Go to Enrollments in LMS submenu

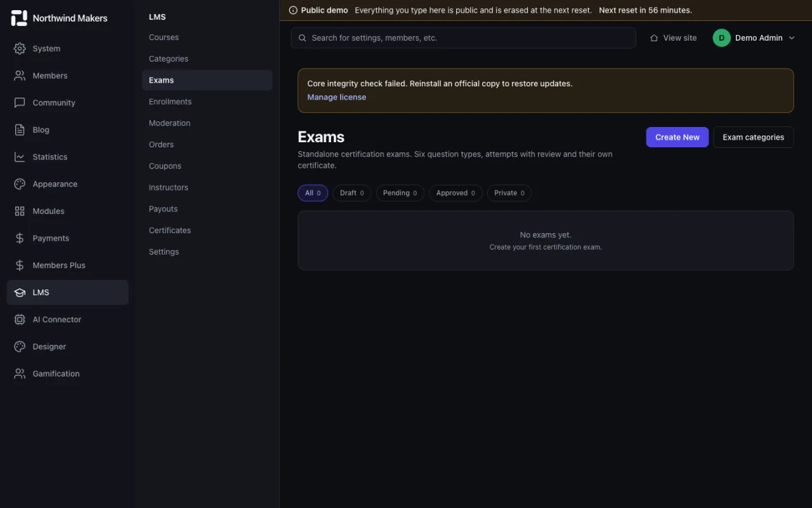point(207,102)
